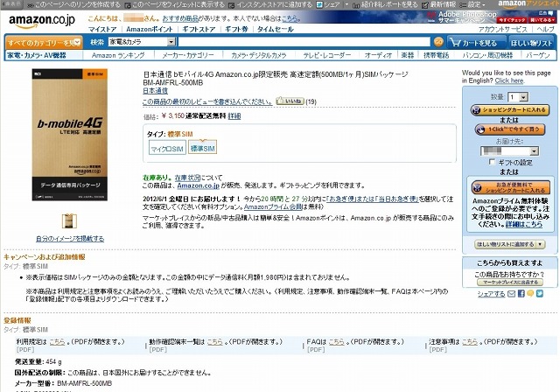Open 携帯電話 nav tab
The height and width of the screenshot is (392, 560).
click(x=436, y=55)
